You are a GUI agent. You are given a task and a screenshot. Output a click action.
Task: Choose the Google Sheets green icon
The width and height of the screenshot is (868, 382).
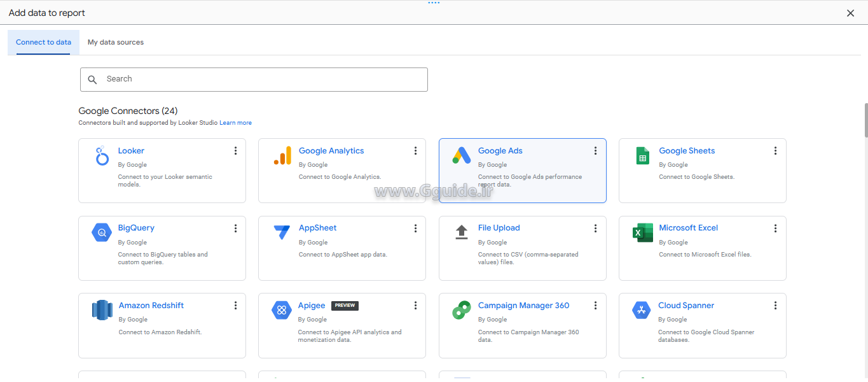(642, 155)
